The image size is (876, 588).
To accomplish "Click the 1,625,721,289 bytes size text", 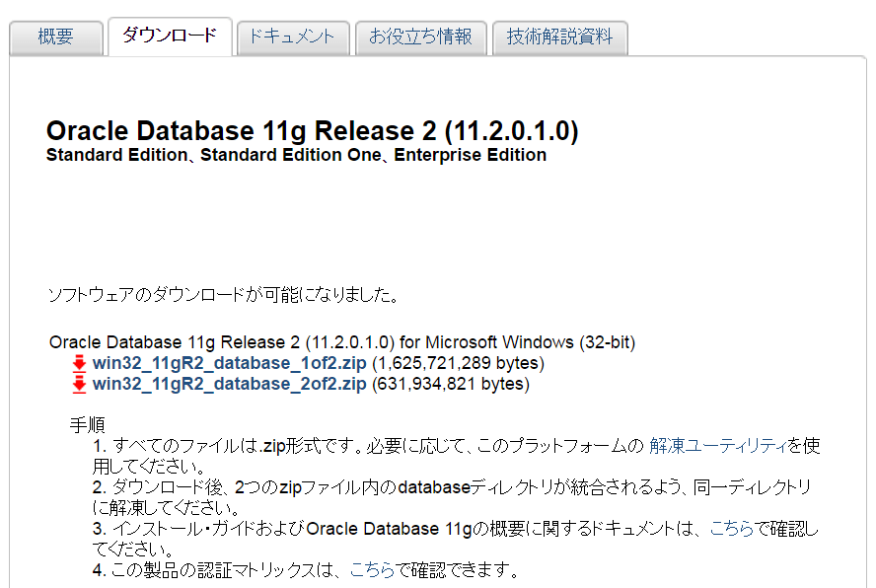I will click(x=458, y=363).
